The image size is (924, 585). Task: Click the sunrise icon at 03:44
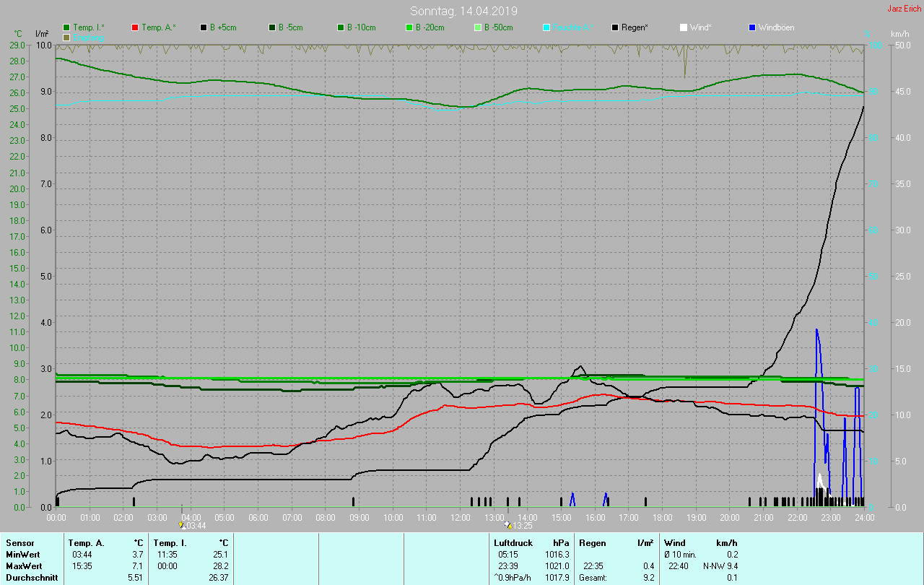click(182, 525)
